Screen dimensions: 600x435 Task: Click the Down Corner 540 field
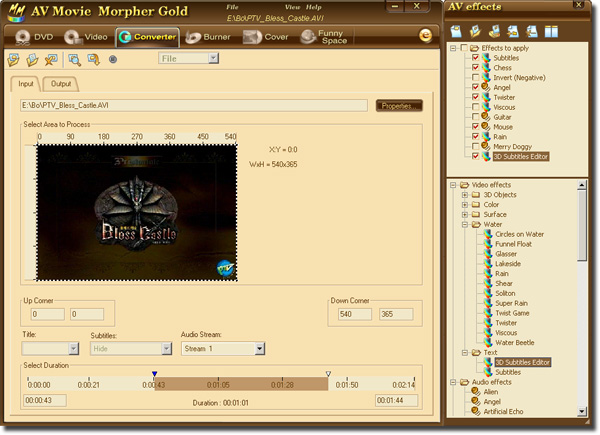355,314
